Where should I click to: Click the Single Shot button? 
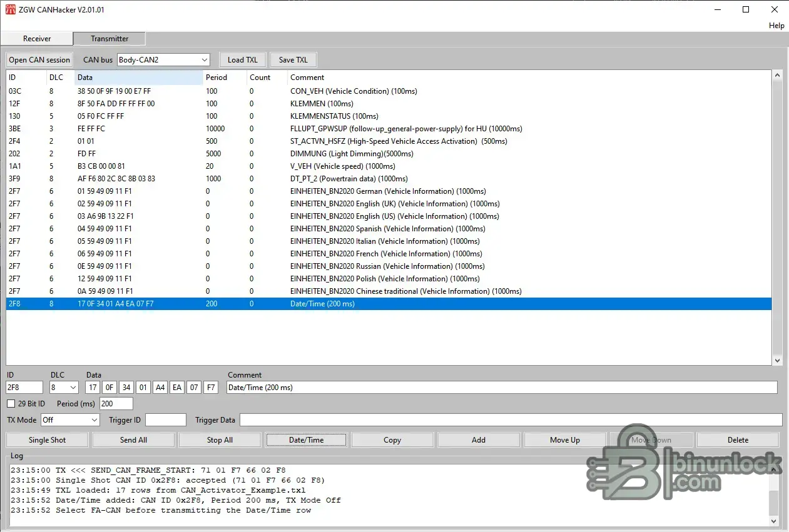pyautogui.click(x=48, y=440)
